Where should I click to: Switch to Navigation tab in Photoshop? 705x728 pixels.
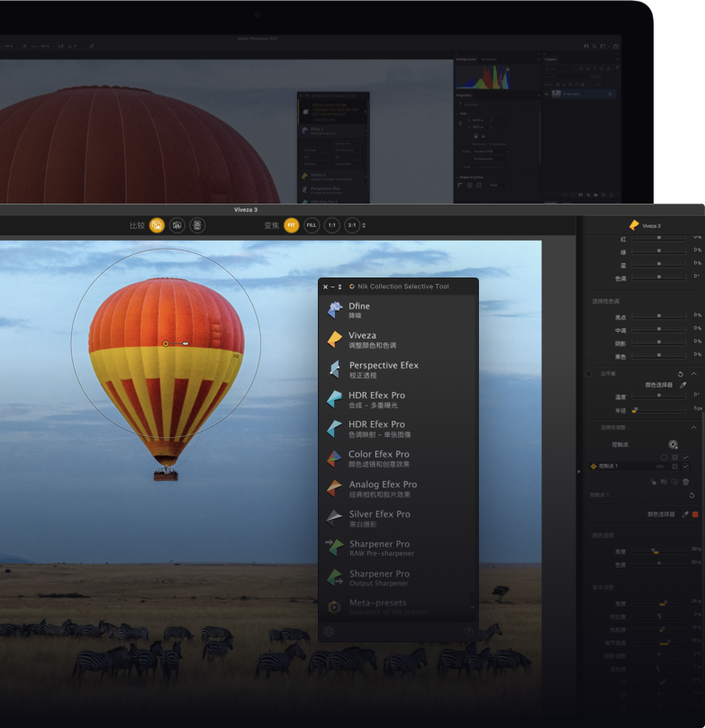489,59
